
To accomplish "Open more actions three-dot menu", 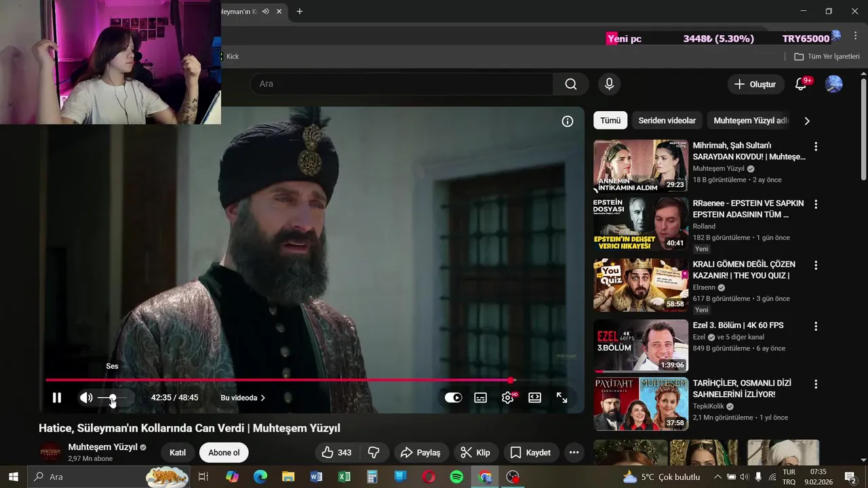I will click(574, 453).
